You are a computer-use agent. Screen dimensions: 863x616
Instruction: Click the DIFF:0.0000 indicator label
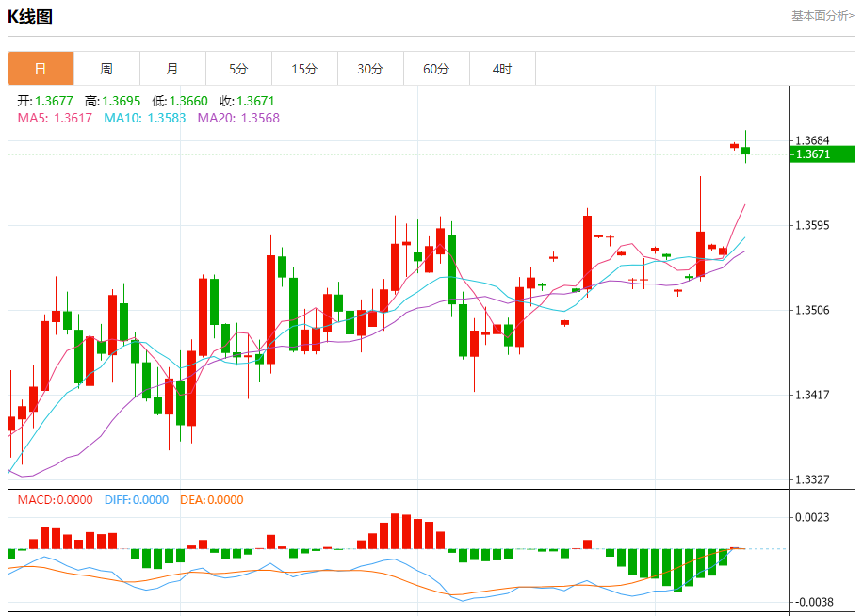[137, 500]
